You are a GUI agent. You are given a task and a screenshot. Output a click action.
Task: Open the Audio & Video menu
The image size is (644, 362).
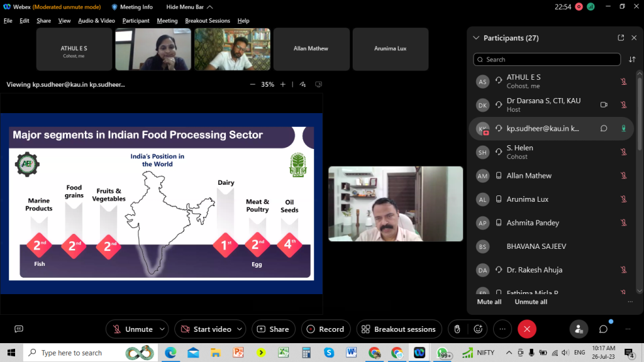(96, 21)
